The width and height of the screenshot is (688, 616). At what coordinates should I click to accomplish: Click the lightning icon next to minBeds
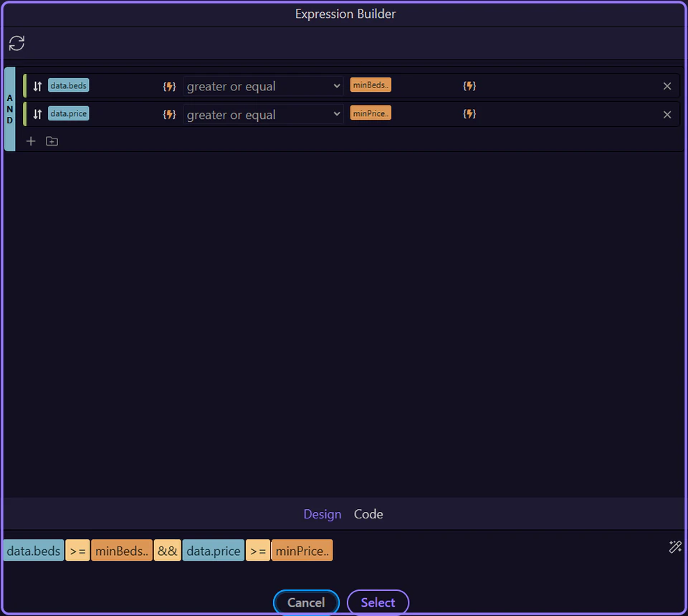click(469, 85)
